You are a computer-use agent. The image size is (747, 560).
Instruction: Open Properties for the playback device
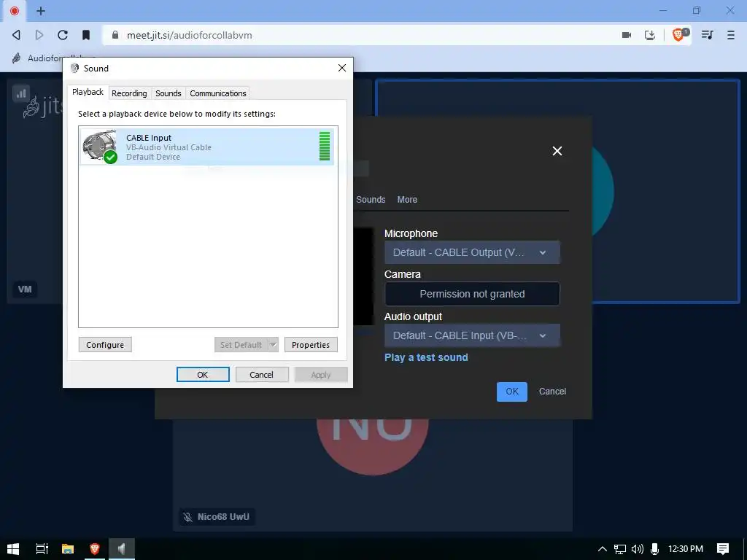311,345
